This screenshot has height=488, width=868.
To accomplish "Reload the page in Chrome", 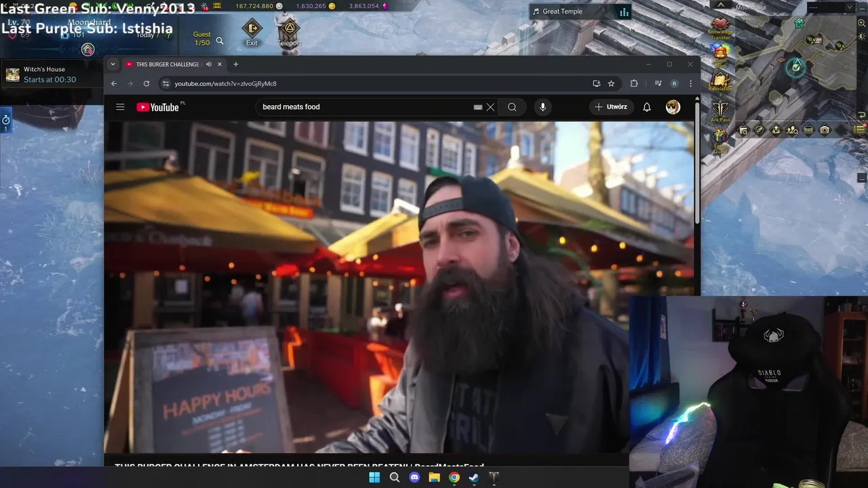I will click(146, 83).
